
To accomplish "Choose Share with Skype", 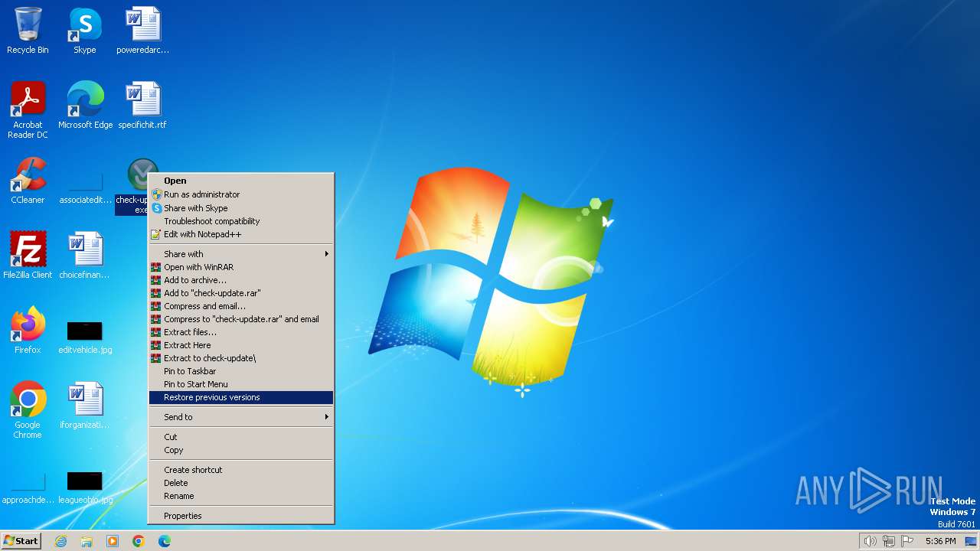I will pyautogui.click(x=241, y=208).
